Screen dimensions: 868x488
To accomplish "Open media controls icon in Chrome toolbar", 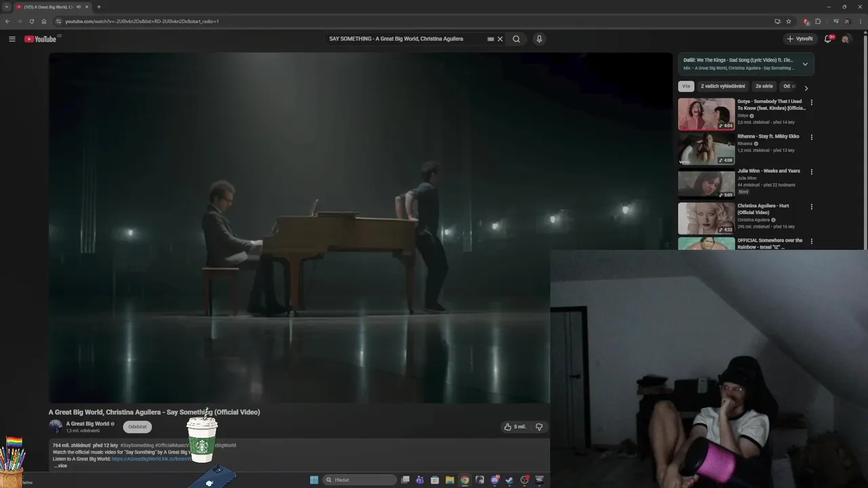I will click(836, 21).
